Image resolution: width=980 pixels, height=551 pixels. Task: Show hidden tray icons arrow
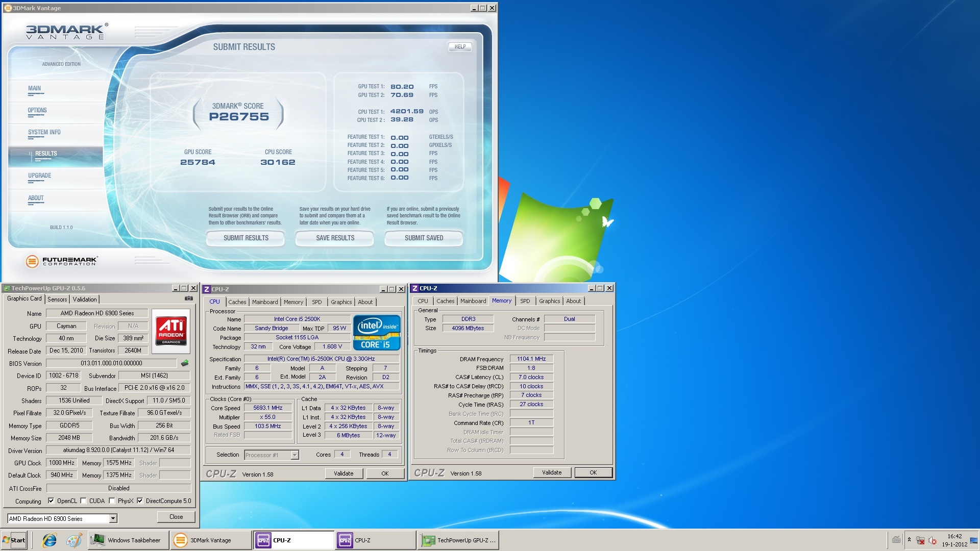pyautogui.click(x=909, y=539)
